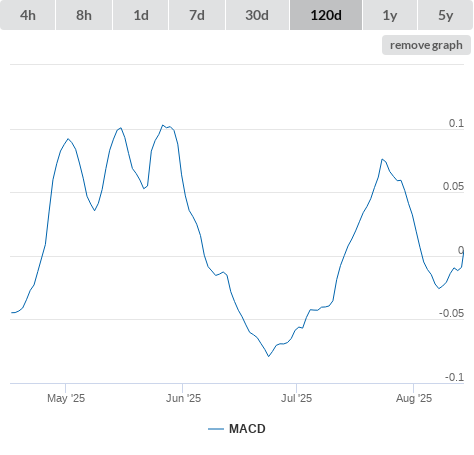
Task: Click the active 120d range tab
Action: [326, 15]
